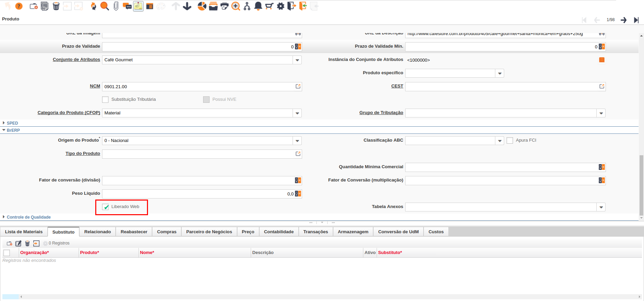Uncheck the Liberado Web checkbox
644x301 pixels.
pos(106,207)
